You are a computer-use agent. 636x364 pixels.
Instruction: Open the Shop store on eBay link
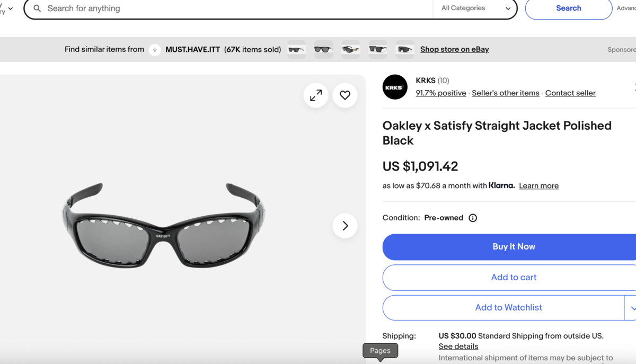(454, 49)
